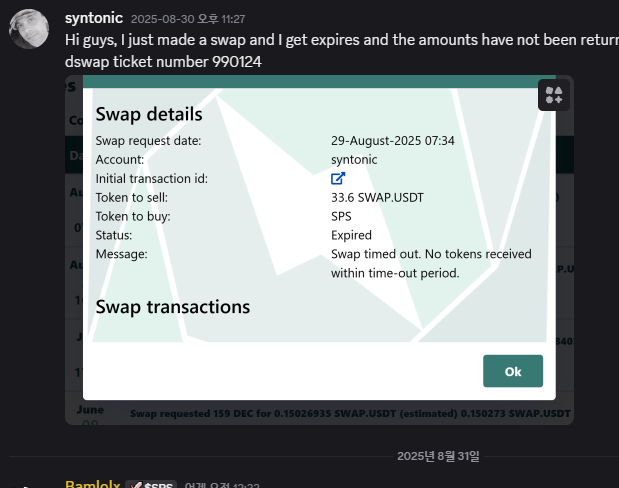
Task: Click the swap timed out message text
Action: (x=431, y=263)
